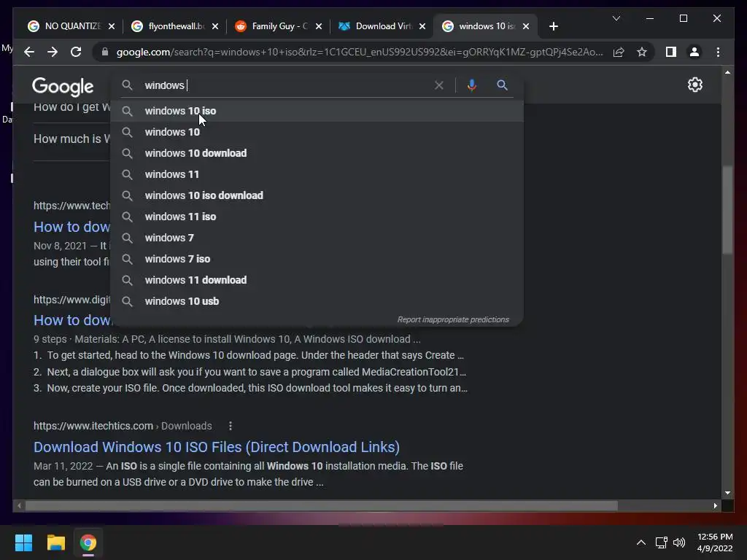Click the horizontal scrollbar thumb
This screenshot has height=560, width=747.
point(321,506)
